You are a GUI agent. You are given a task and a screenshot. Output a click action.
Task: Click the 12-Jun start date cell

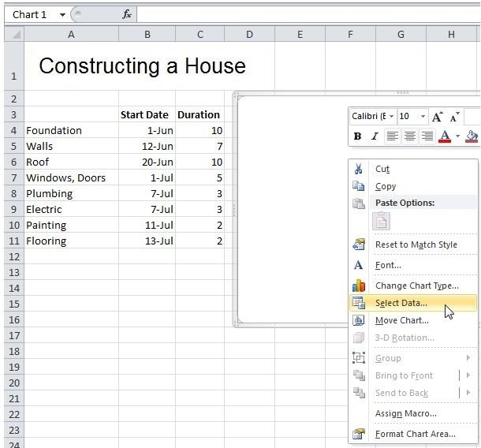147,146
